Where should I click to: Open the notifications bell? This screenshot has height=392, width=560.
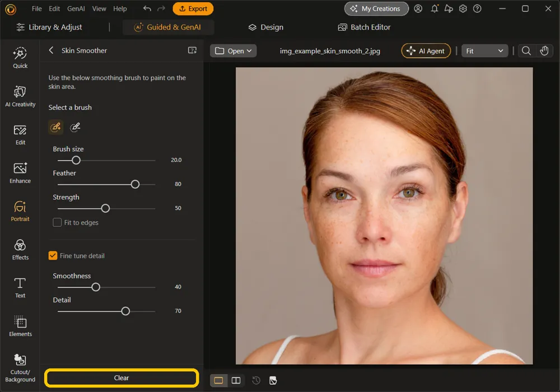(435, 8)
